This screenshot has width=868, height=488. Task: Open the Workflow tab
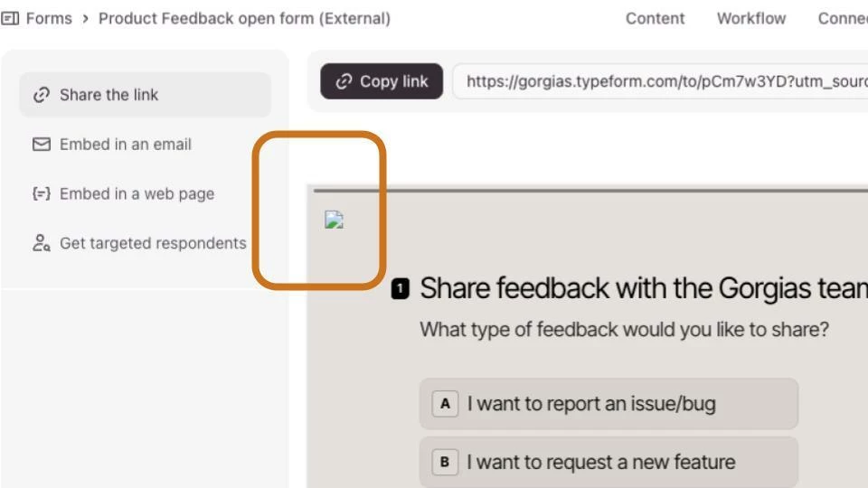pos(750,18)
